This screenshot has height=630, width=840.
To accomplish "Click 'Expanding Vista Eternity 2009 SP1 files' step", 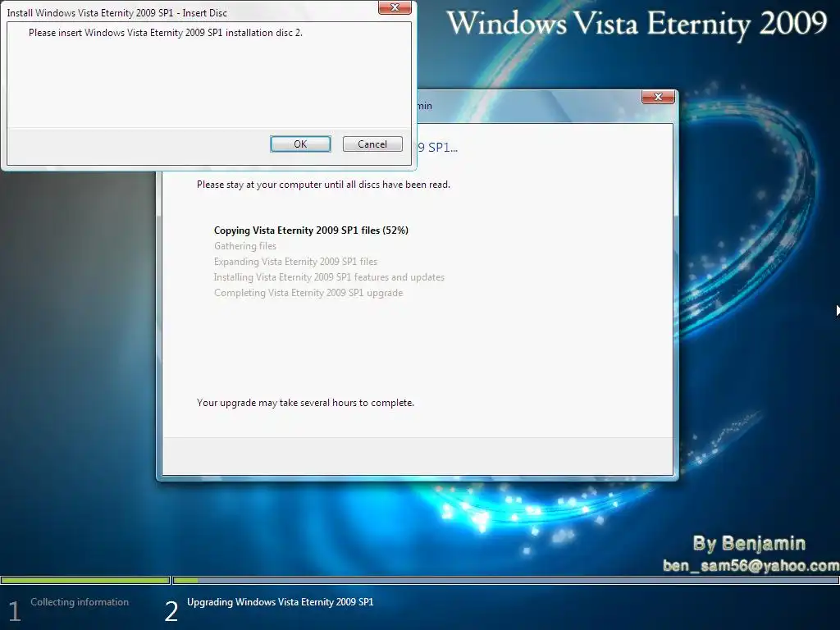I will 295,262.
